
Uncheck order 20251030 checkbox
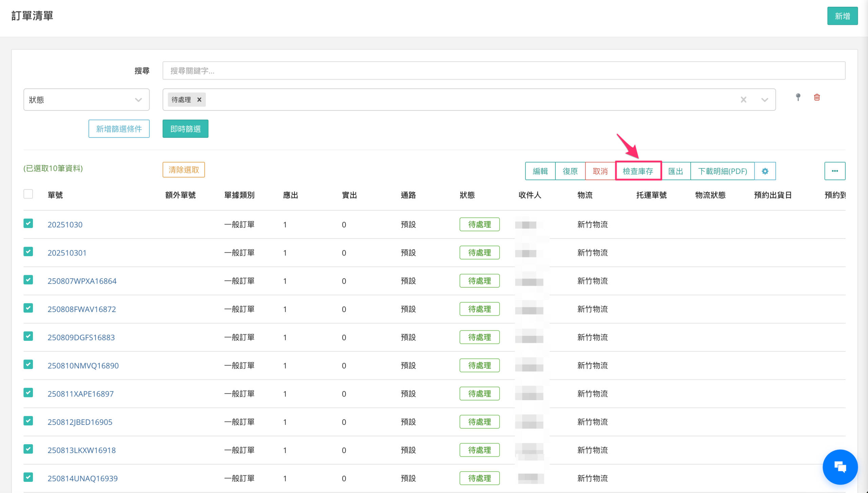(x=28, y=223)
